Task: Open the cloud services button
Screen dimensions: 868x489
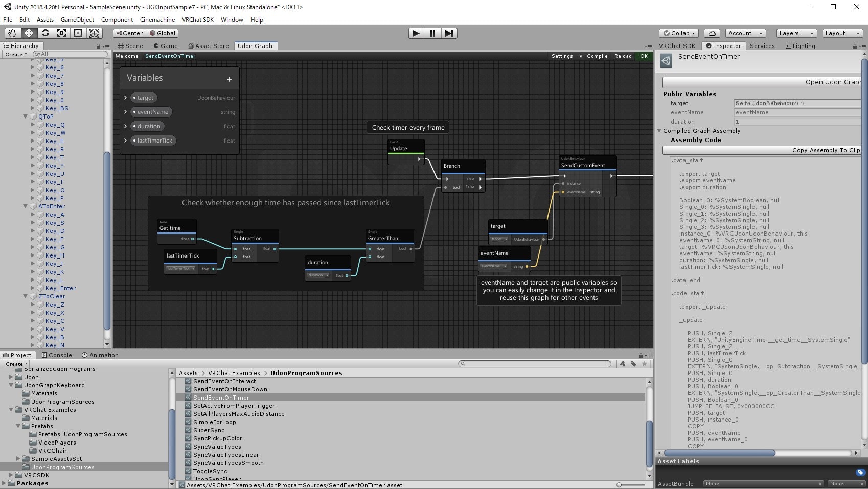Action: (712, 33)
